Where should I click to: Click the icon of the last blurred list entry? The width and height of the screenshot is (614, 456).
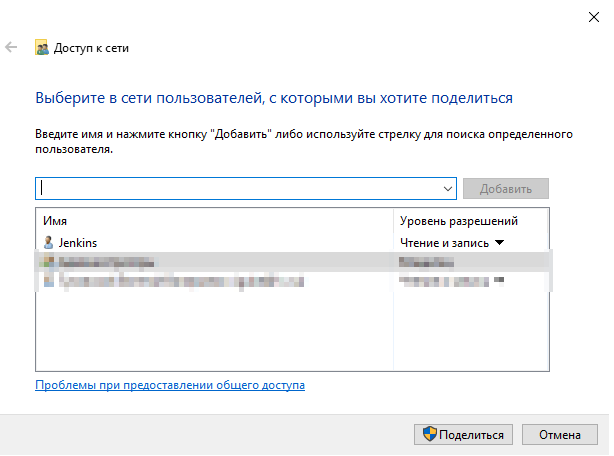[x=48, y=282]
